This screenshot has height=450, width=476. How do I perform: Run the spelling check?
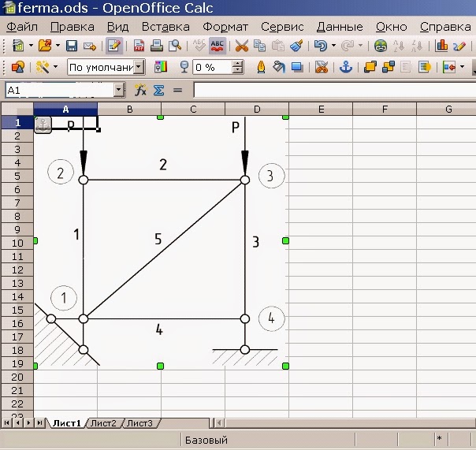click(199, 46)
